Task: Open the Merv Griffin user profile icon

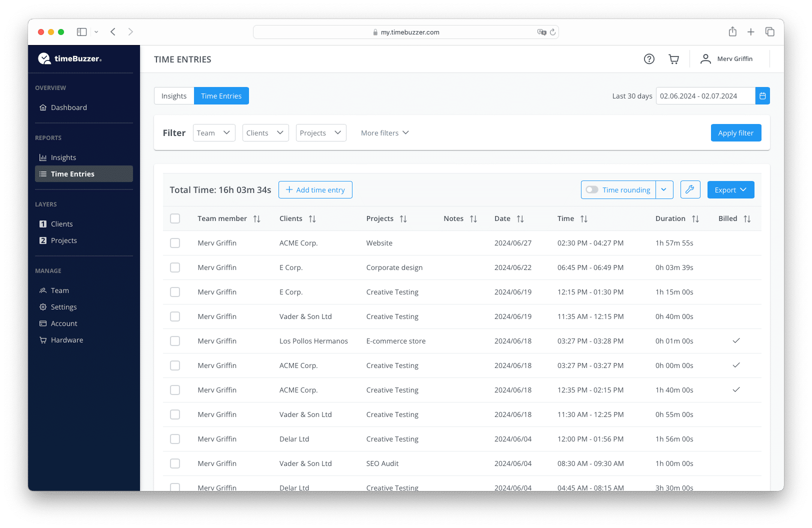Action: pyautogui.click(x=705, y=58)
